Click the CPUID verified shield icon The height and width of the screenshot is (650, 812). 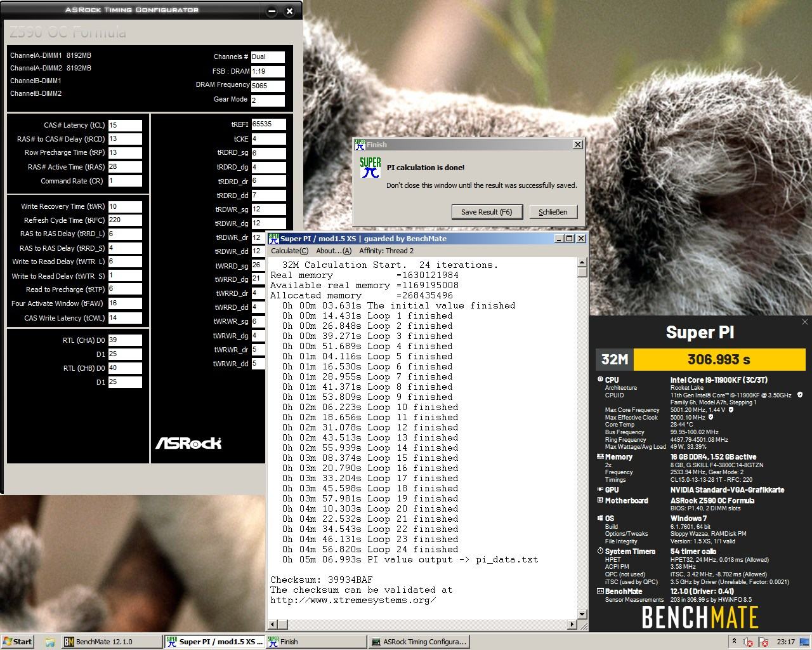tap(799, 395)
